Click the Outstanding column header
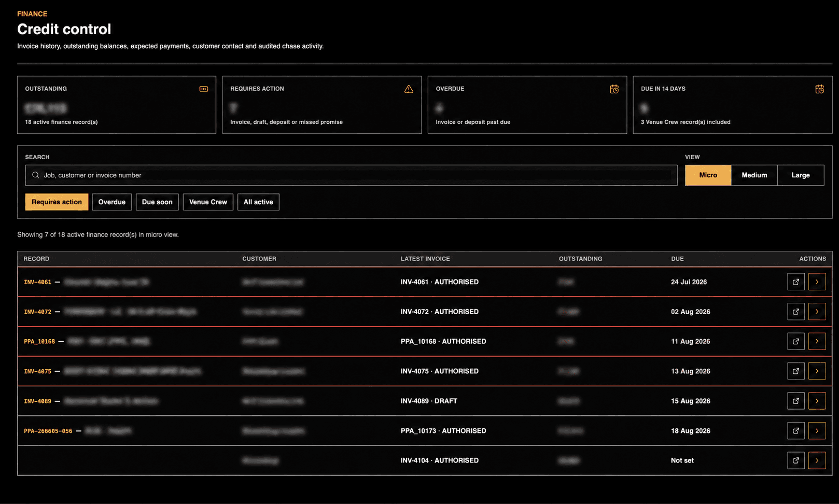The image size is (839, 504). (x=581, y=259)
